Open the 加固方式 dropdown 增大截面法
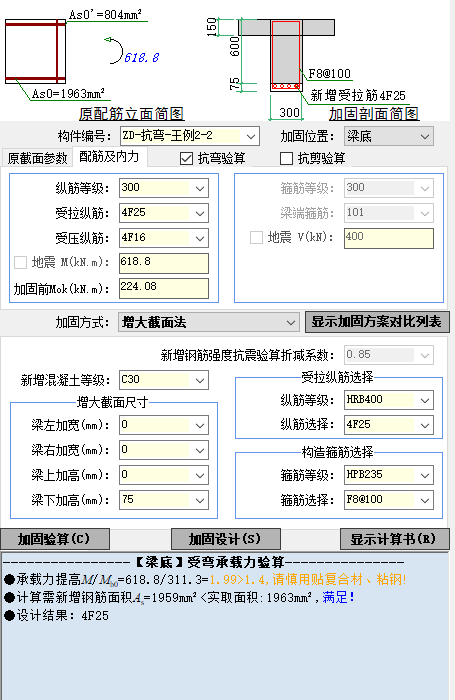 click(209, 322)
